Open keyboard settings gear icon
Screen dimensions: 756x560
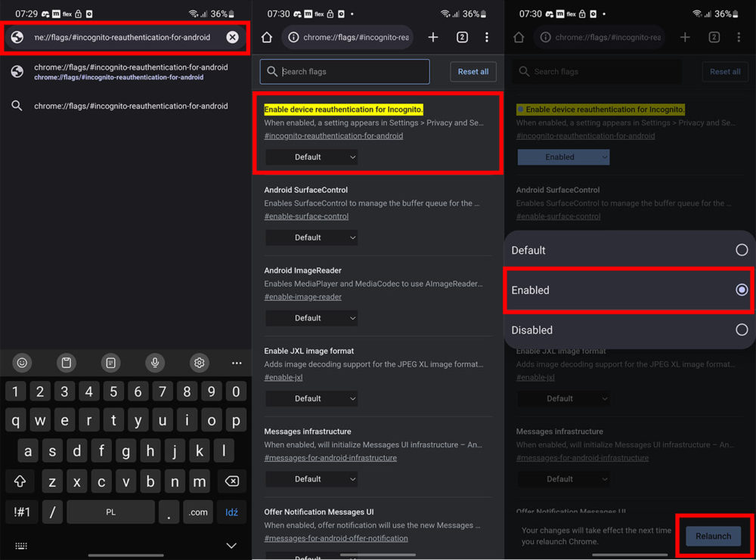coord(199,363)
